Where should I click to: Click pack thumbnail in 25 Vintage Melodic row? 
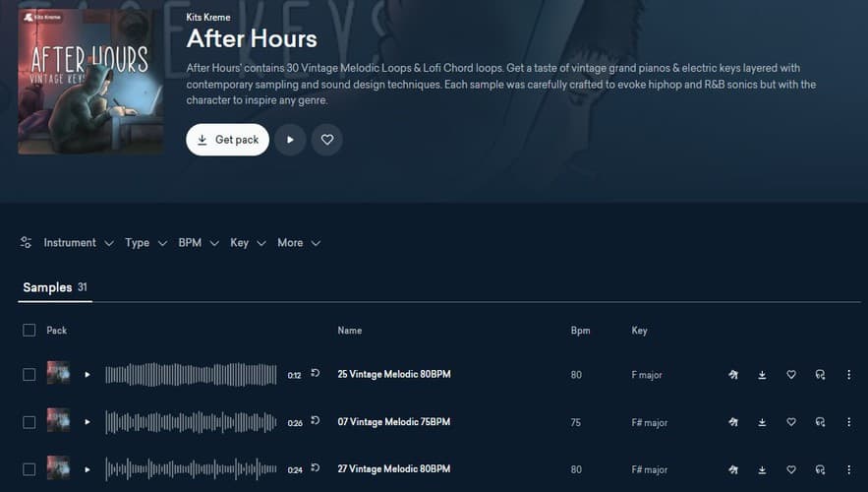[x=59, y=373]
